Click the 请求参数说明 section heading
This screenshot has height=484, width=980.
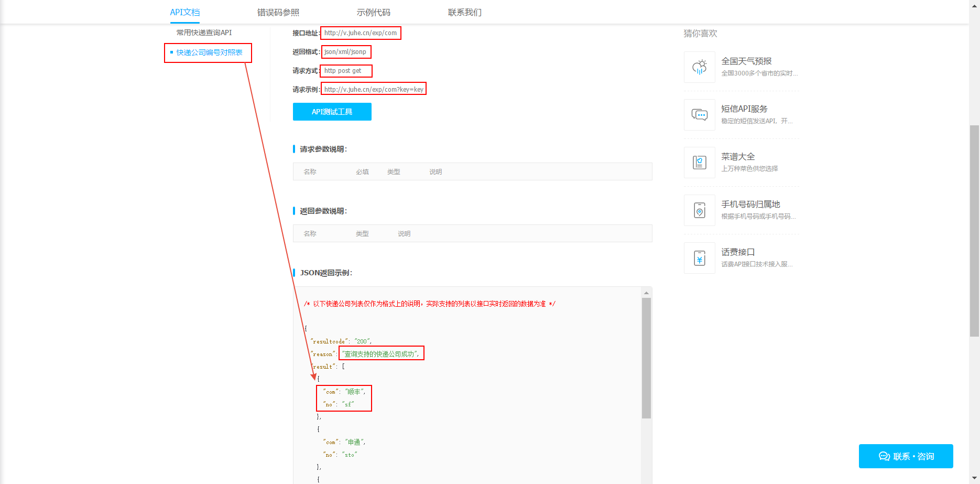323,149
